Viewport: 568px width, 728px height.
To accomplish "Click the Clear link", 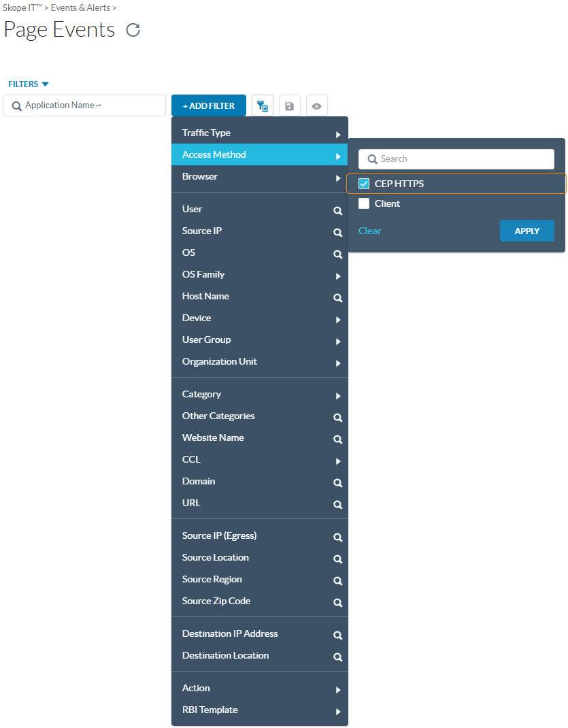I will click(x=369, y=231).
